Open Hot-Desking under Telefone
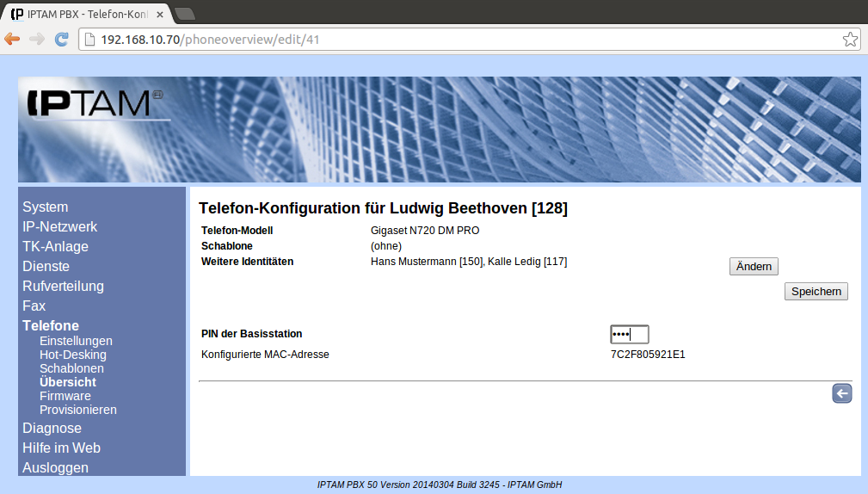Screen dimensions: 868x494 pyautogui.click(x=73, y=355)
